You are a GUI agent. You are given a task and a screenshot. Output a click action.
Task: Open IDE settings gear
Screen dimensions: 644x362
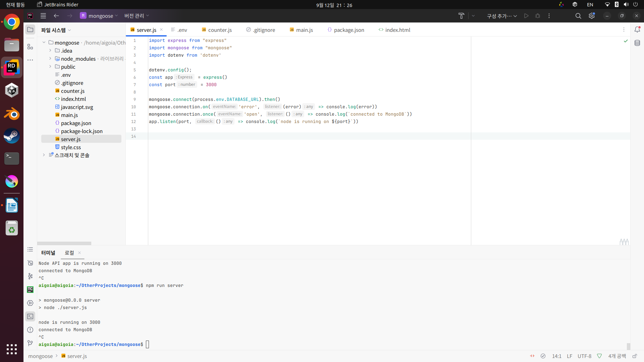click(592, 16)
